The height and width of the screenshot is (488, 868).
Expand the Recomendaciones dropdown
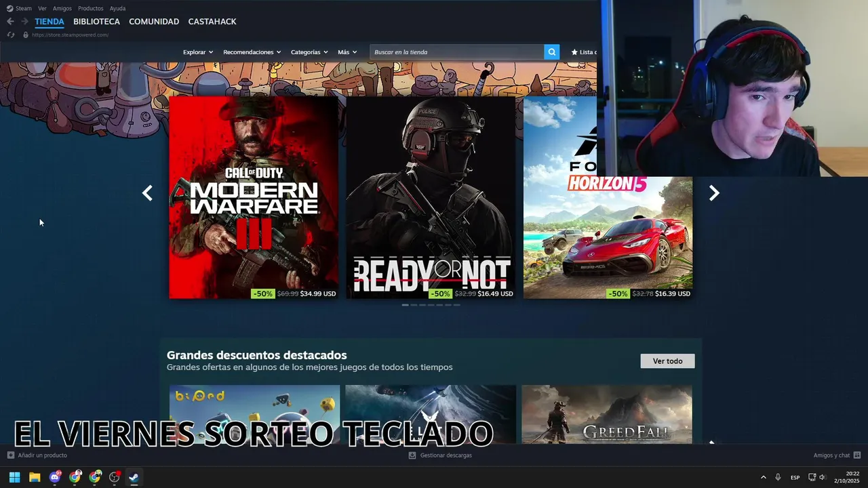tap(252, 52)
